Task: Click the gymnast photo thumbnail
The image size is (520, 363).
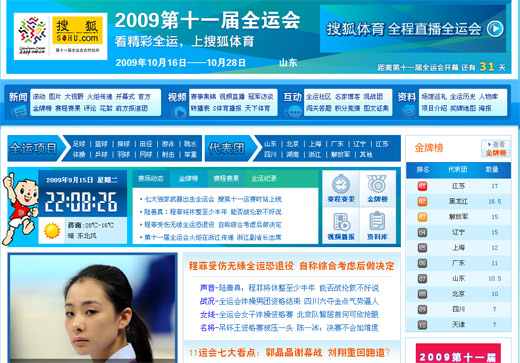Action: point(93,308)
